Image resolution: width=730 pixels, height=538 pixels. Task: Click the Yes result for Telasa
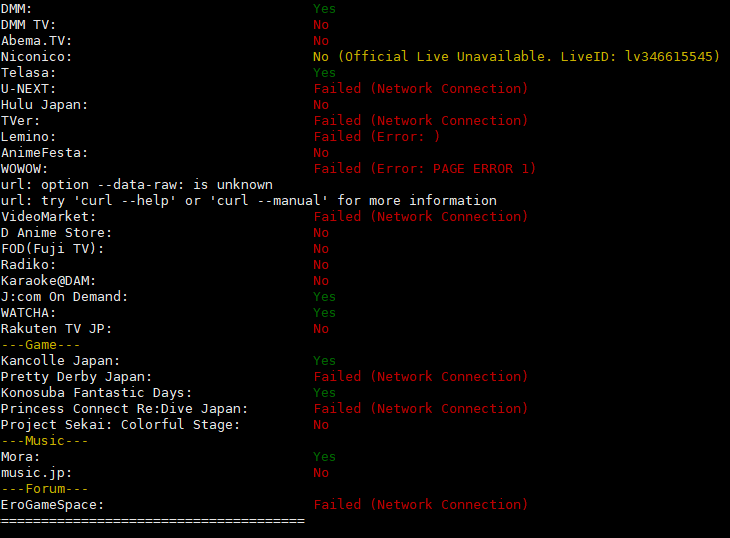pyautogui.click(x=324, y=73)
